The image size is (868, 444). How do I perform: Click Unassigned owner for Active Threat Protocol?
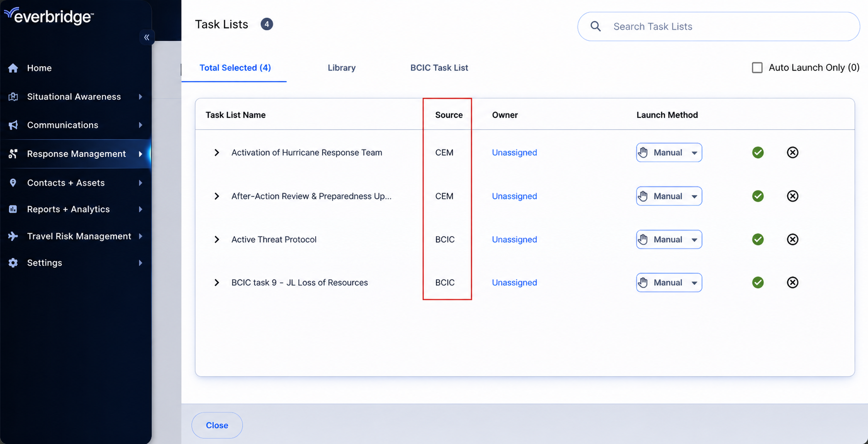(x=514, y=240)
